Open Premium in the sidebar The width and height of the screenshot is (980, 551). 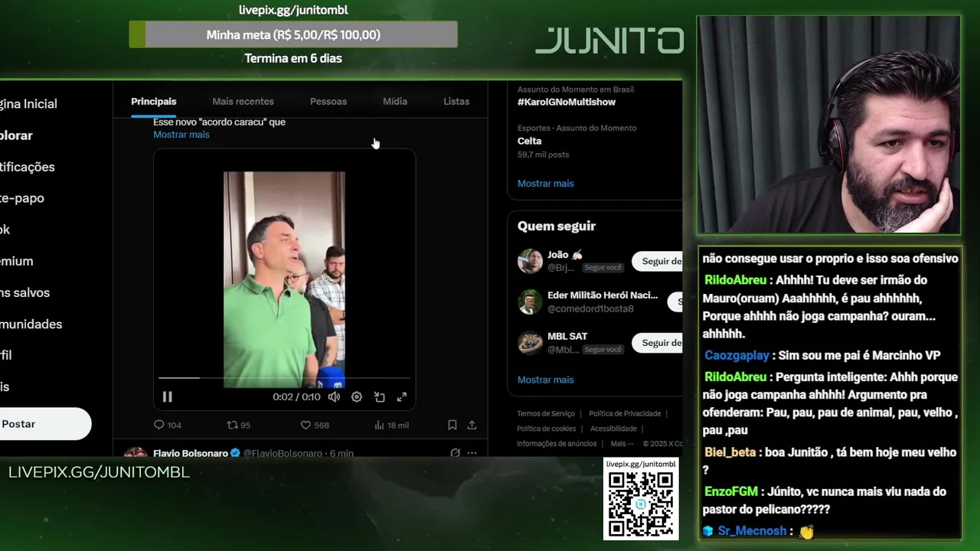point(16,261)
